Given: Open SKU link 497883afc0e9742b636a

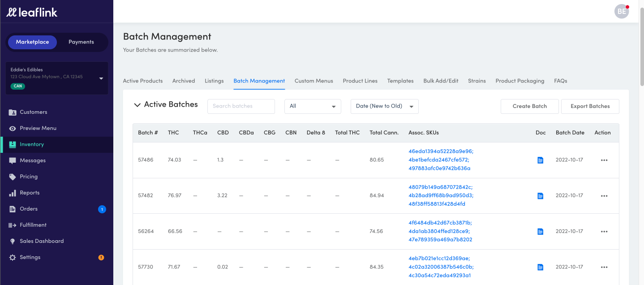Looking at the screenshot, I should point(439,168).
